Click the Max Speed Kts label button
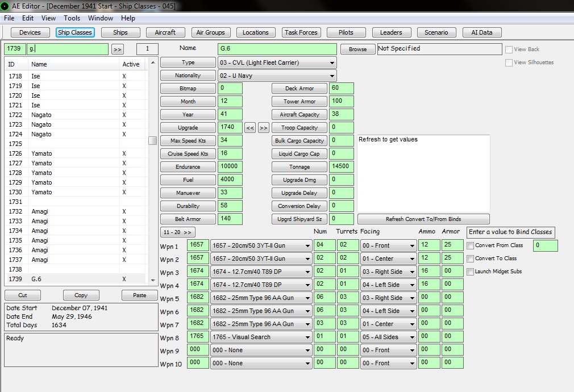 (188, 141)
